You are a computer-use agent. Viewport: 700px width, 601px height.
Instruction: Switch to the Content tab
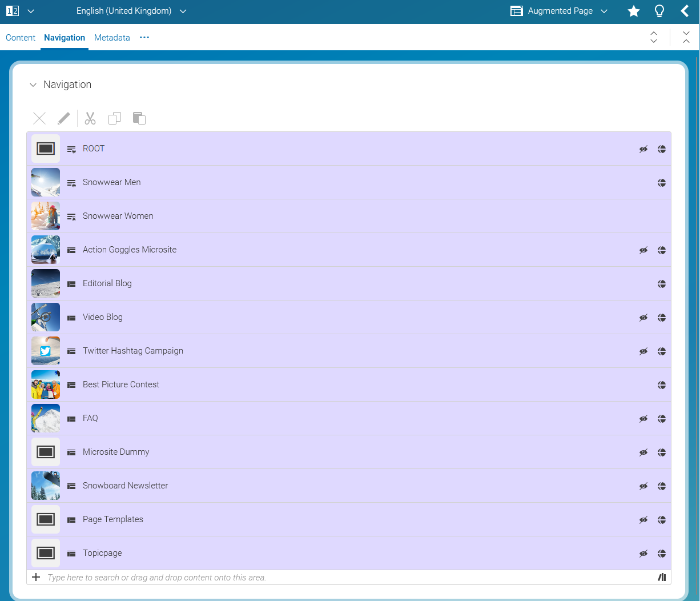21,38
